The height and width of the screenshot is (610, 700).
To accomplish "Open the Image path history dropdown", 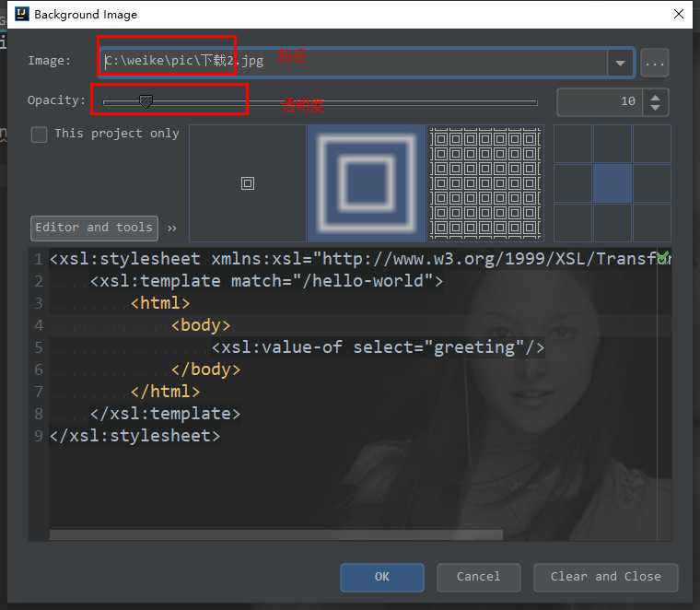I will point(620,63).
